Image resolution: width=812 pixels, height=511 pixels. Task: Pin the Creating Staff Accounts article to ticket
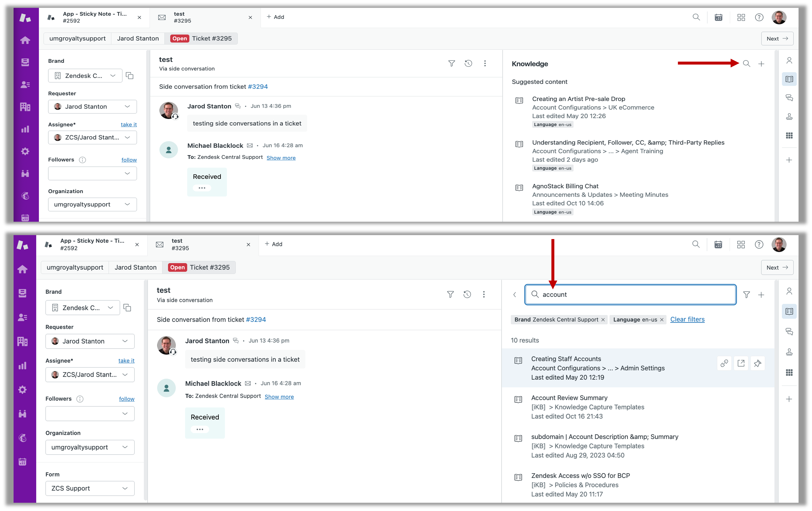coord(757,363)
